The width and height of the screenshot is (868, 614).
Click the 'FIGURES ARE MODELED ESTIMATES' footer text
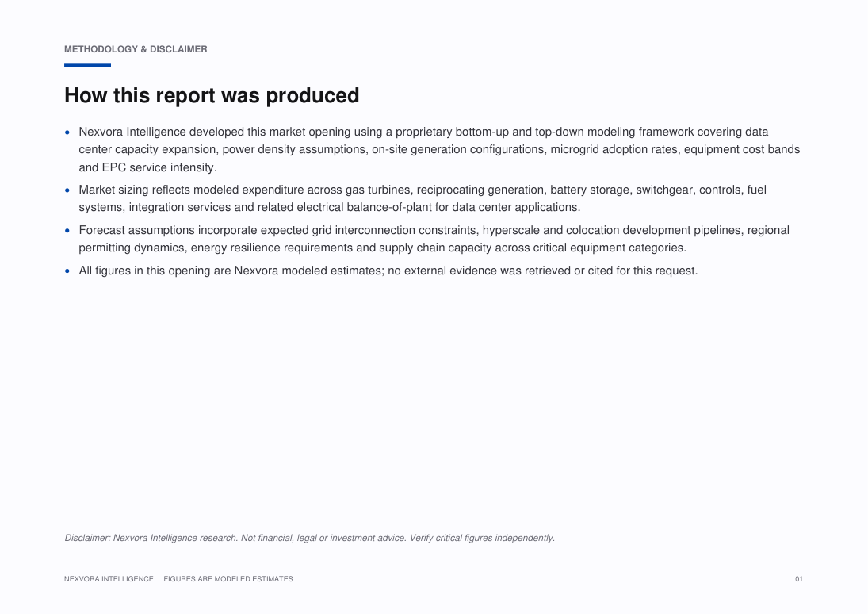tap(228, 579)
